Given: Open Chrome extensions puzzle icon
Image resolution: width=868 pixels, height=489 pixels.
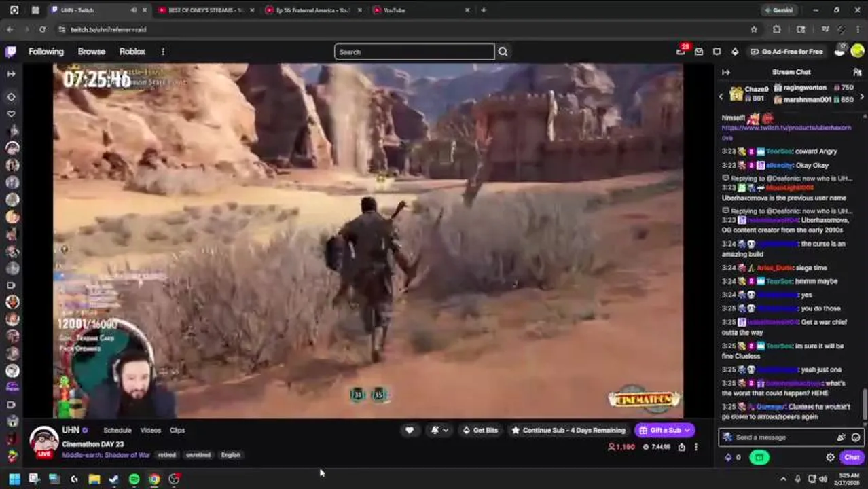Looking at the screenshot, I should coord(777,29).
